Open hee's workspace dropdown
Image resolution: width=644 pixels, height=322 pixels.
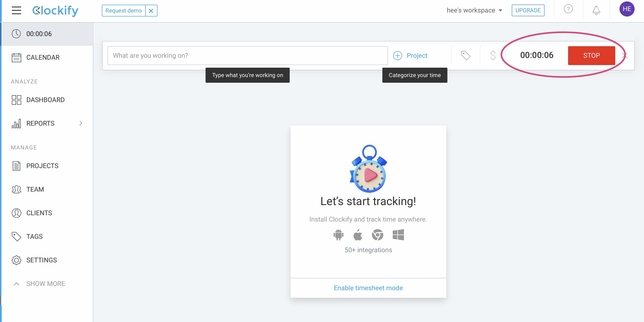pyautogui.click(x=474, y=10)
